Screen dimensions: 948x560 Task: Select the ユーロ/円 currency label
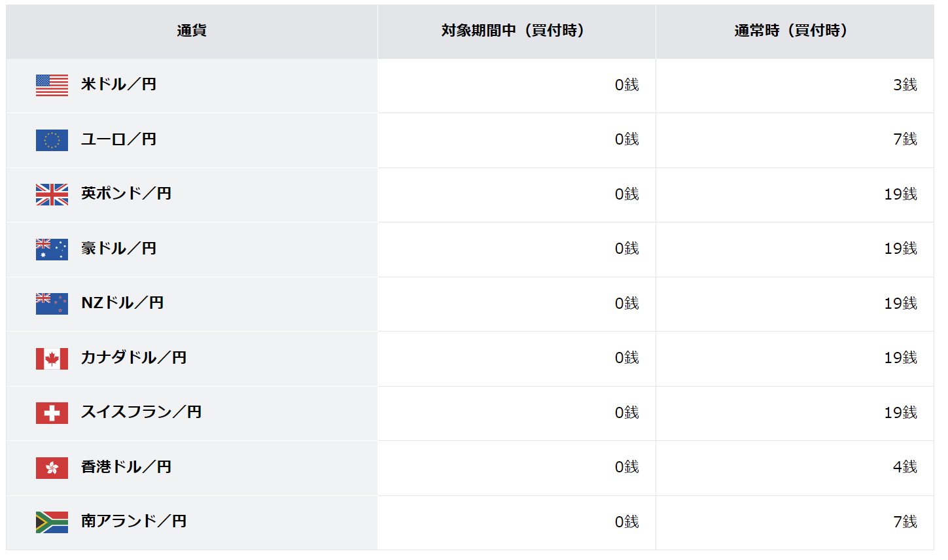[118, 139]
